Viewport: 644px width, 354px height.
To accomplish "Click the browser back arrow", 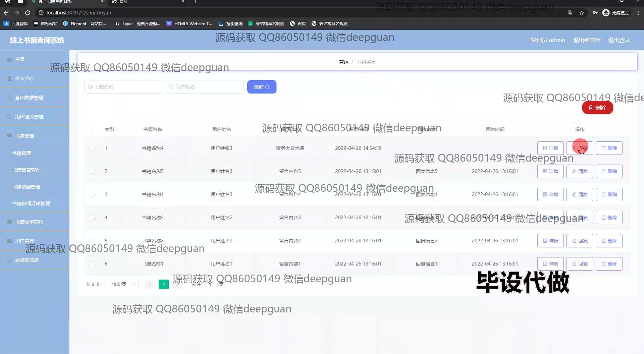I will (6, 13).
